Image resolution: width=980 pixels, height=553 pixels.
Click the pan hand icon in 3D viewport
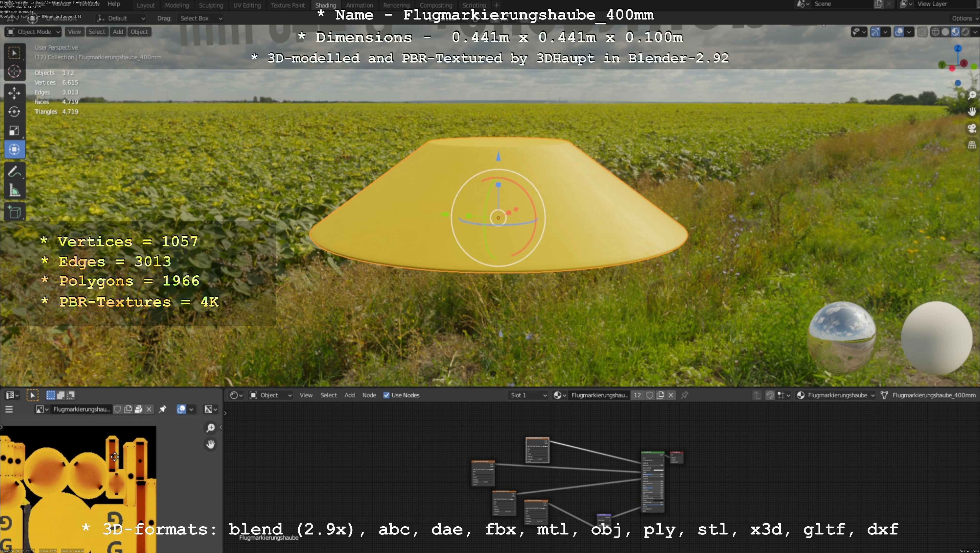[x=972, y=112]
